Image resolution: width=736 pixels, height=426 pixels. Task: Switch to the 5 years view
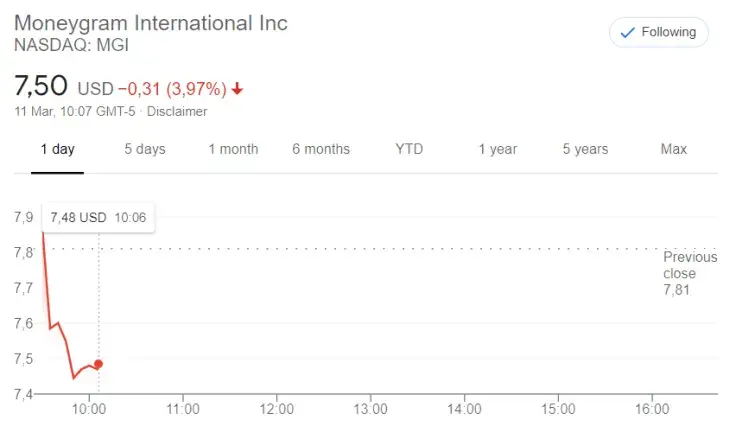(585, 149)
